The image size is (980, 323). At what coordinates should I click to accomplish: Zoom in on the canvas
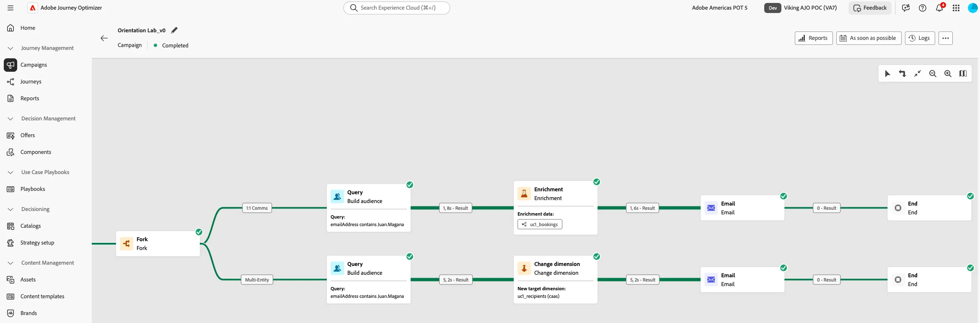pyautogui.click(x=948, y=73)
